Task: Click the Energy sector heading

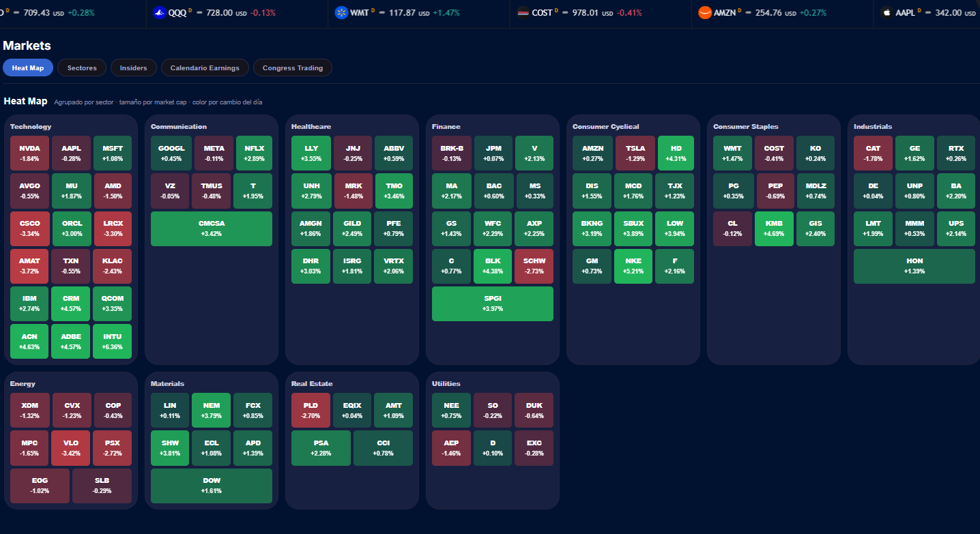Action: point(23,383)
